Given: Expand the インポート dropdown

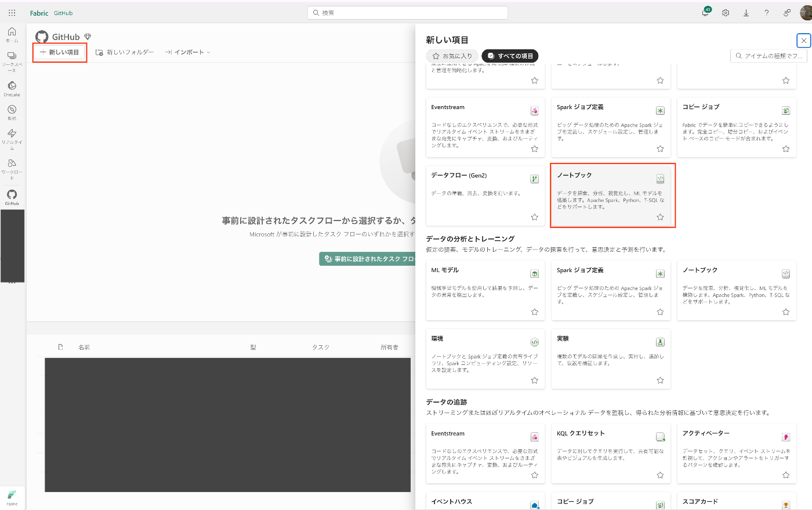Looking at the screenshot, I should (x=187, y=52).
